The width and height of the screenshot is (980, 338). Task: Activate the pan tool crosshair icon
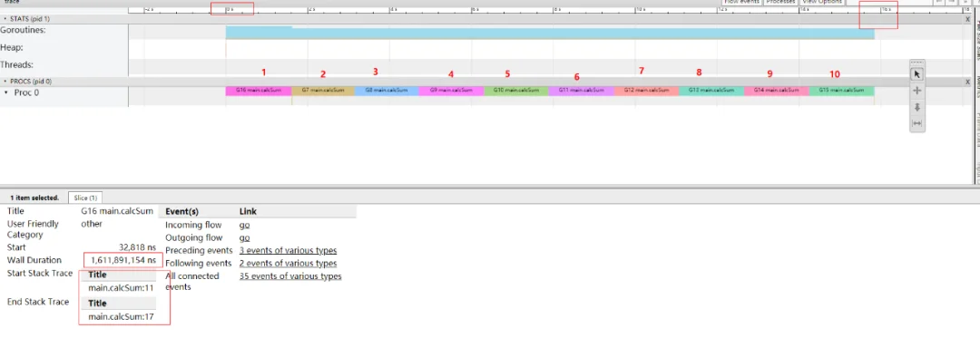point(916,91)
